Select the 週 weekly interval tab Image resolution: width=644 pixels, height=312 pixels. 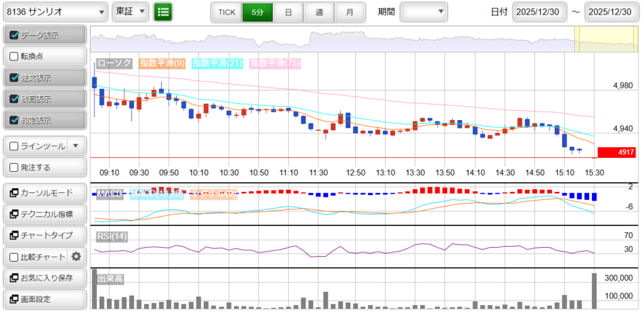319,12
